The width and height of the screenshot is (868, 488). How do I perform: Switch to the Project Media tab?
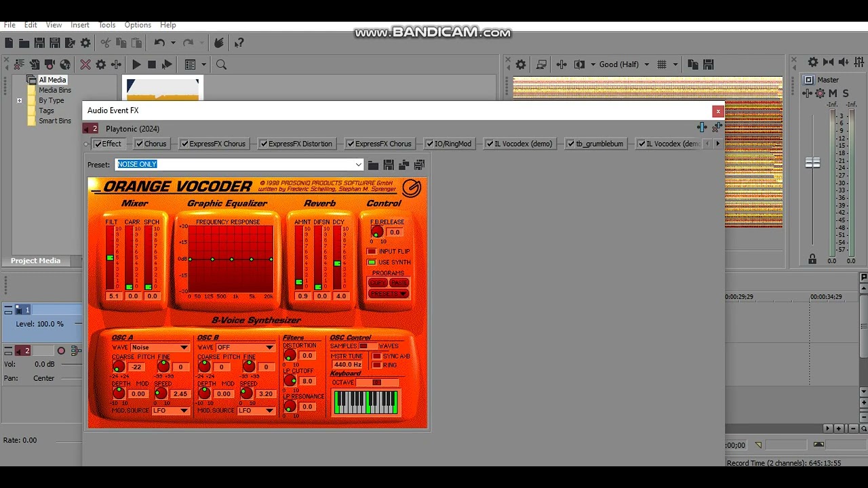click(35, 261)
